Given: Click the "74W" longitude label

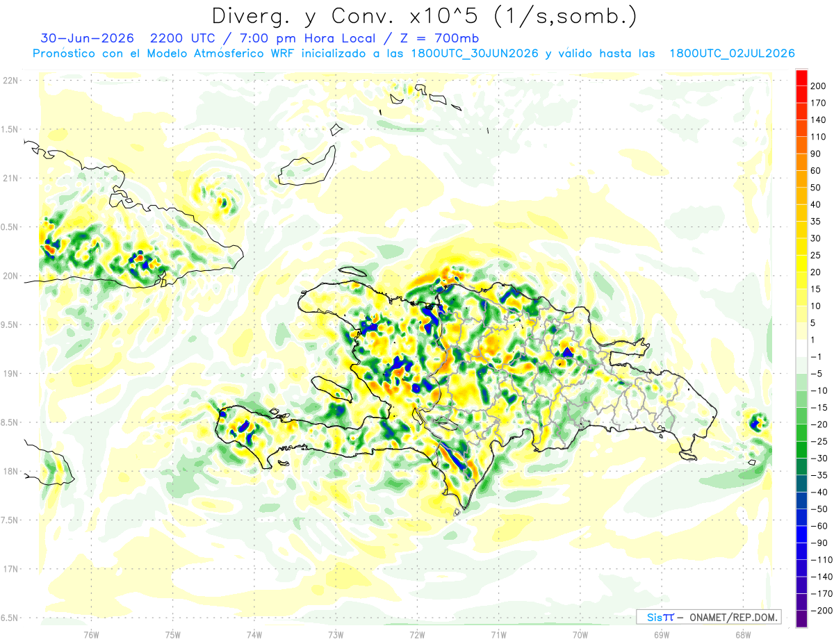Looking at the screenshot, I should click(x=254, y=635).
